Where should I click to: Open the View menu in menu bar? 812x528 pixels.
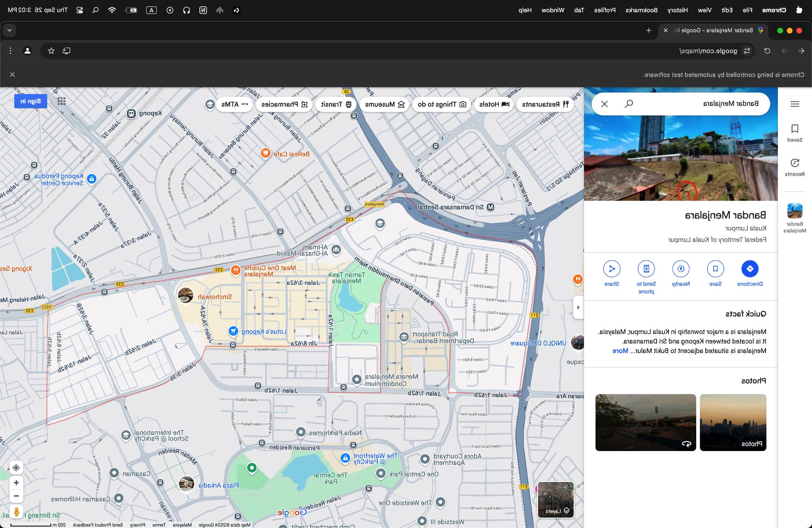tap(705, 10)
